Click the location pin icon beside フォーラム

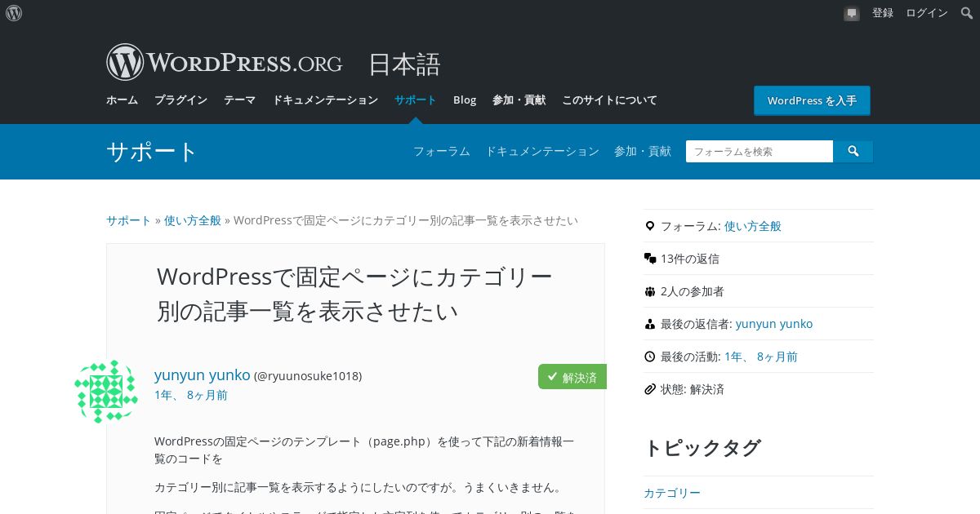pos(650,226)
